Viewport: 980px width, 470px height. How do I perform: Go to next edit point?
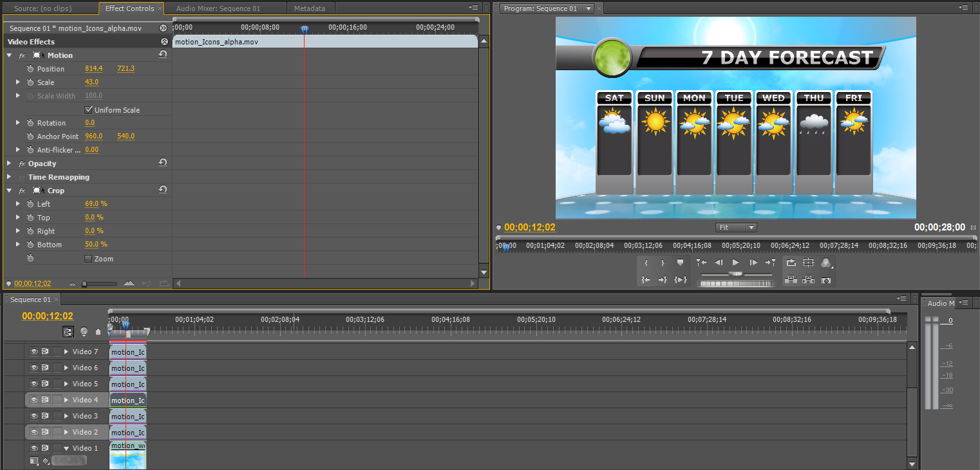click(770, 263)
